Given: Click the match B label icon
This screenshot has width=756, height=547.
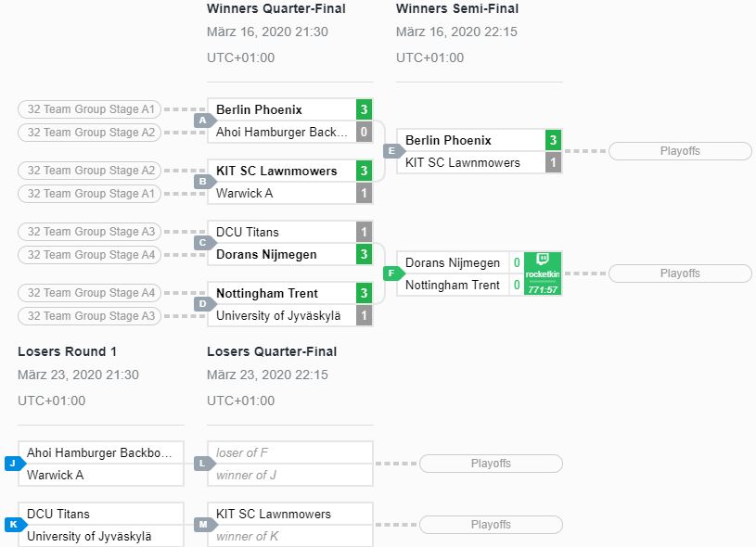Looking at the screenshot, I should tap(202, 182).
